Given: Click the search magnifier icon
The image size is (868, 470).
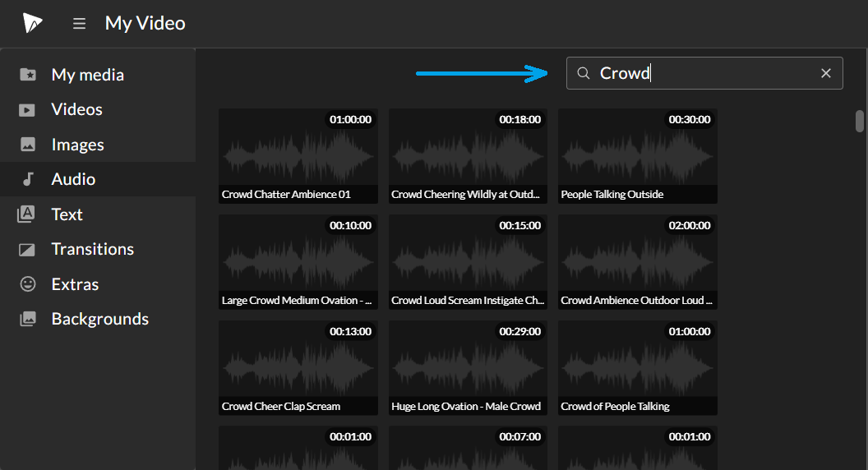Looking at the screenshot, I should point(584,73).
